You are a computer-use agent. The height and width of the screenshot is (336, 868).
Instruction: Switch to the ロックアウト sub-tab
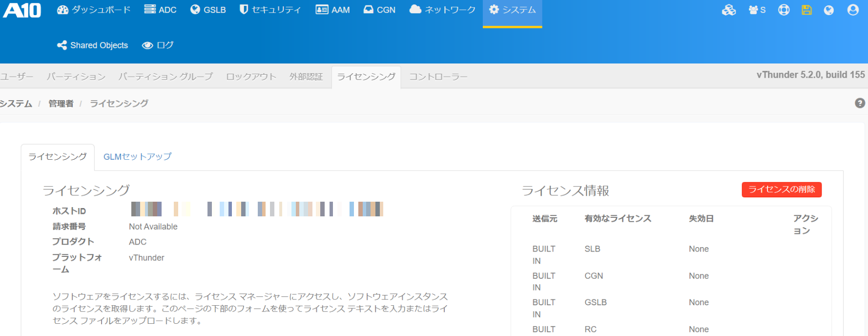tap(251, 77)
